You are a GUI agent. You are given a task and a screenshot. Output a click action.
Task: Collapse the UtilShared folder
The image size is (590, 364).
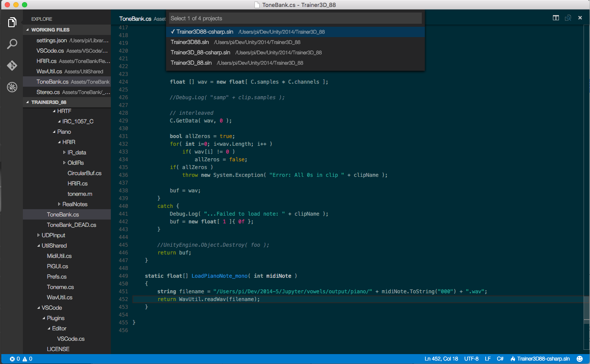pyautogui.click(x=38, y=246)
